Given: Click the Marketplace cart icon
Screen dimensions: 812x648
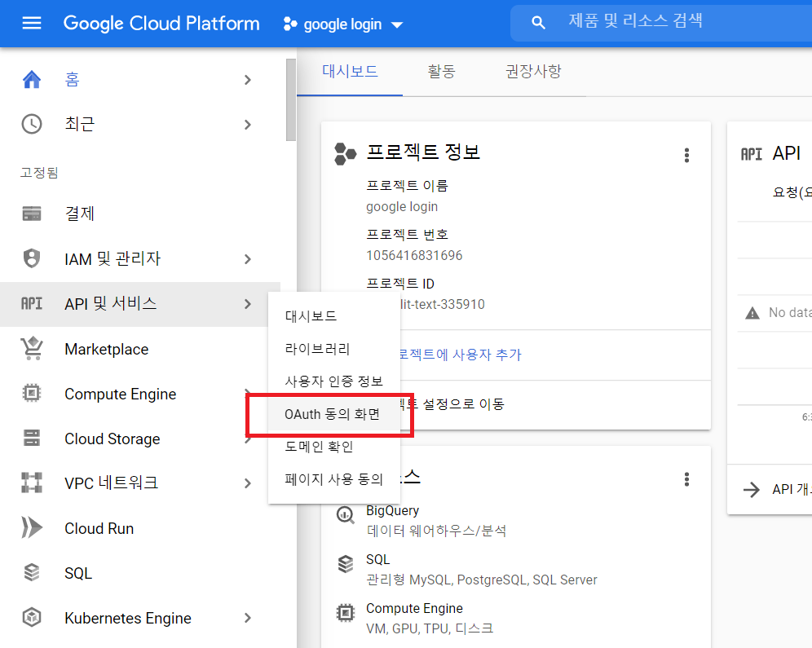Looking at the screenshot, I should click(x=32, y=348).
